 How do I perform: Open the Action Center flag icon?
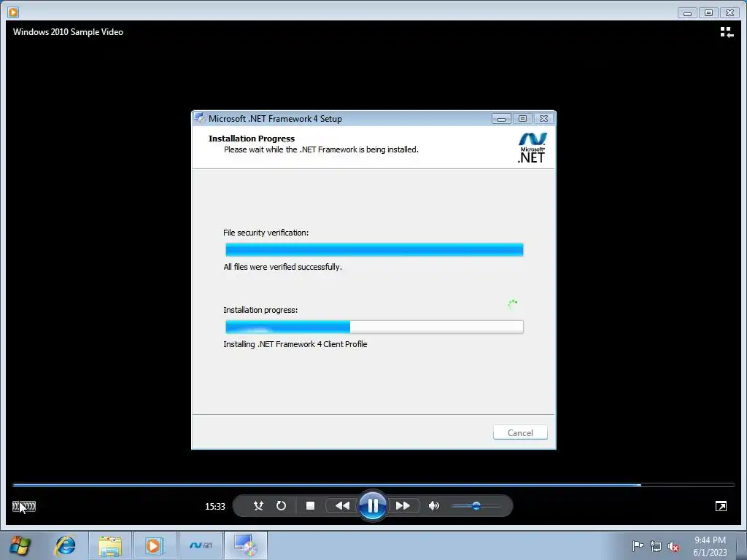point(637,546)
